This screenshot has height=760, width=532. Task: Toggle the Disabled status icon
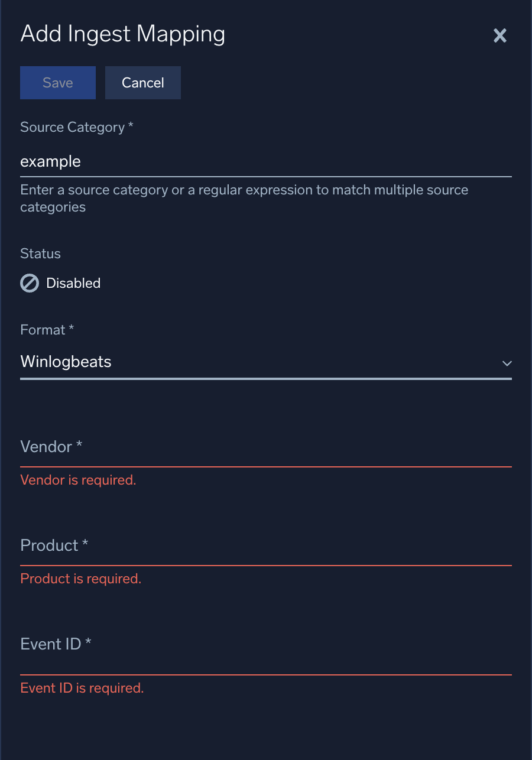pos(30,283)
